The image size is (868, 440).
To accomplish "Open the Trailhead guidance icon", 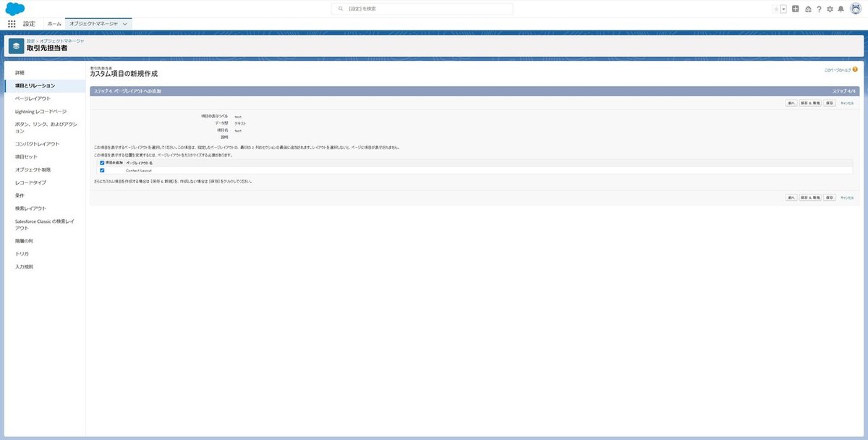I will tap(808, 9).
